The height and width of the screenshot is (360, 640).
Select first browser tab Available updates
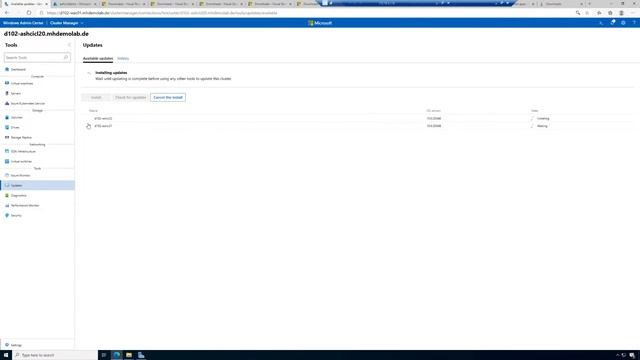click(25, 4)
